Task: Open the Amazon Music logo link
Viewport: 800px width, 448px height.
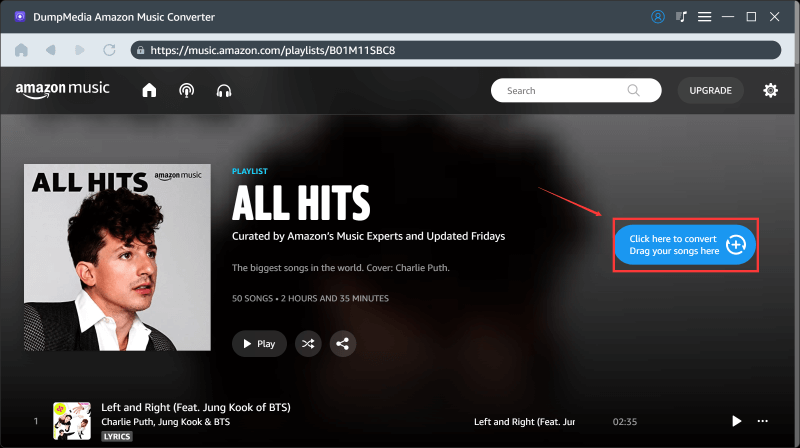Action: pyautogui.click(x=62, y=90)
